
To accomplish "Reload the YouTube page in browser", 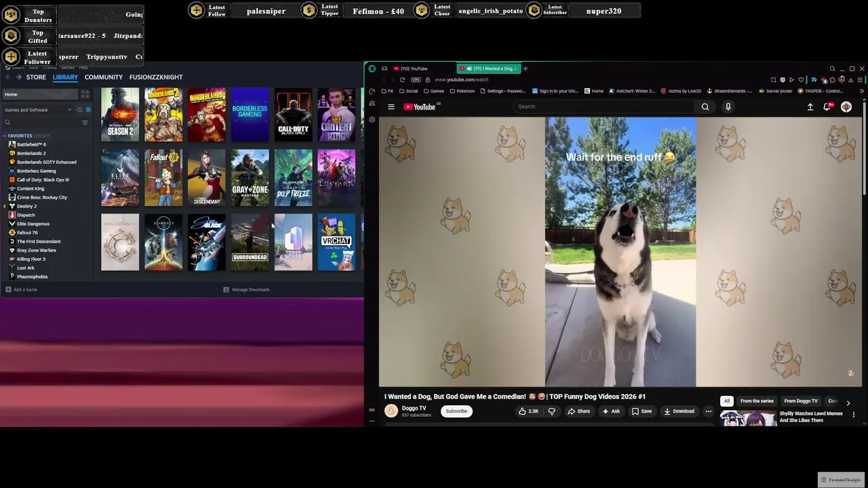I will click(402, 79).
